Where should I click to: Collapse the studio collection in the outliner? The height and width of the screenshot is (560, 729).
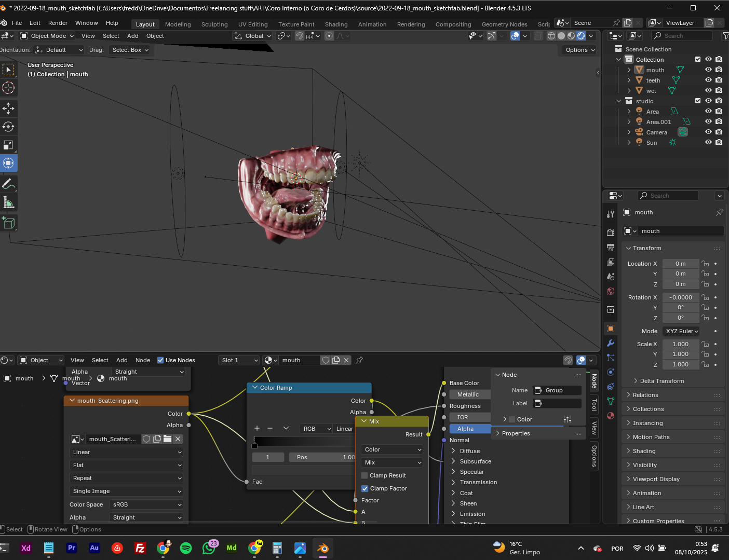click(x=618, y=101)
